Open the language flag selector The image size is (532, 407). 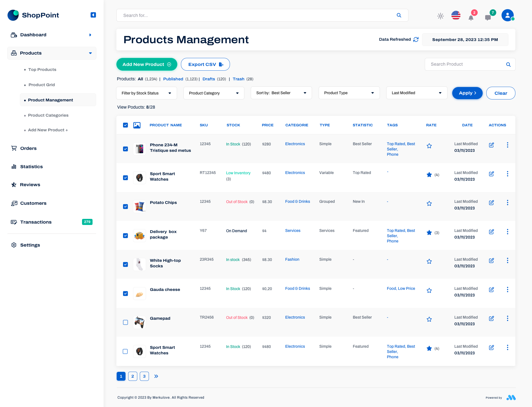click(456, 15)
